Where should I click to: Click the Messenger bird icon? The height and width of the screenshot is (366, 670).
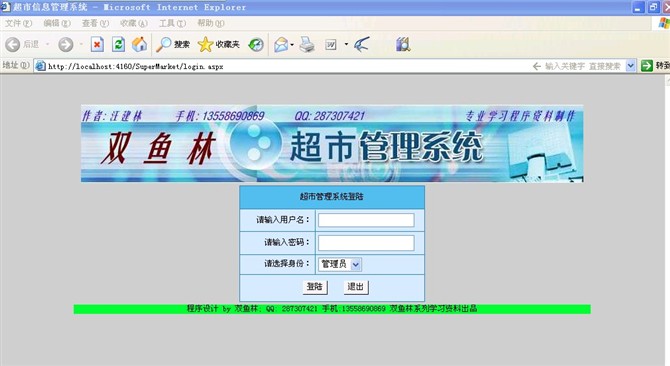361,44
